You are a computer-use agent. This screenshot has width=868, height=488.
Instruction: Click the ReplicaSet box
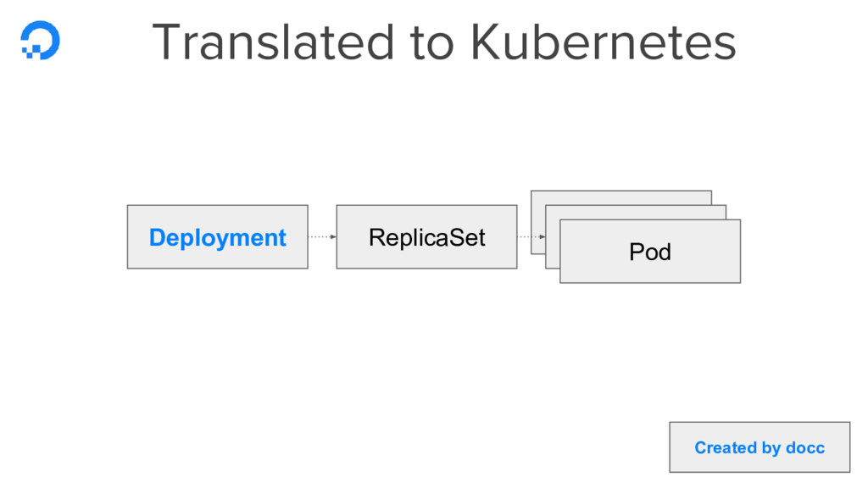tap(427, 237)
